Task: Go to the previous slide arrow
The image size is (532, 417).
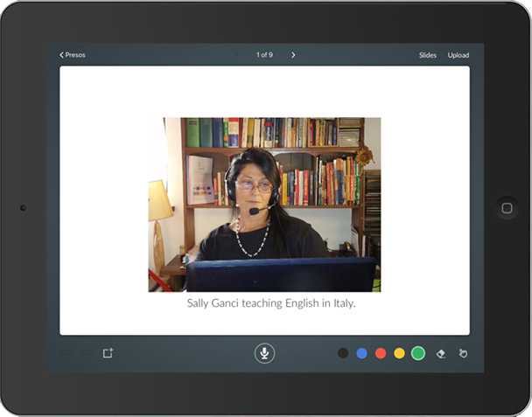Action: pyautogui.click(x=235, y=55)
